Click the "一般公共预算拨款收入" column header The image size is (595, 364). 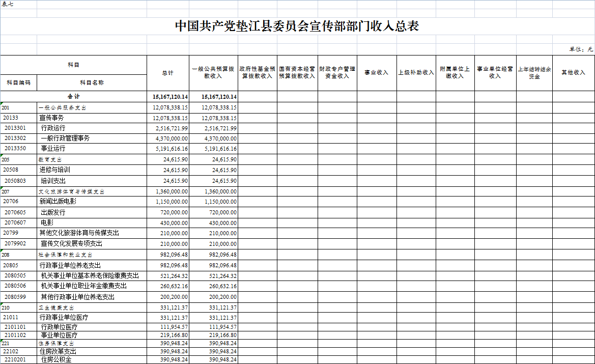tap(213, 73)
